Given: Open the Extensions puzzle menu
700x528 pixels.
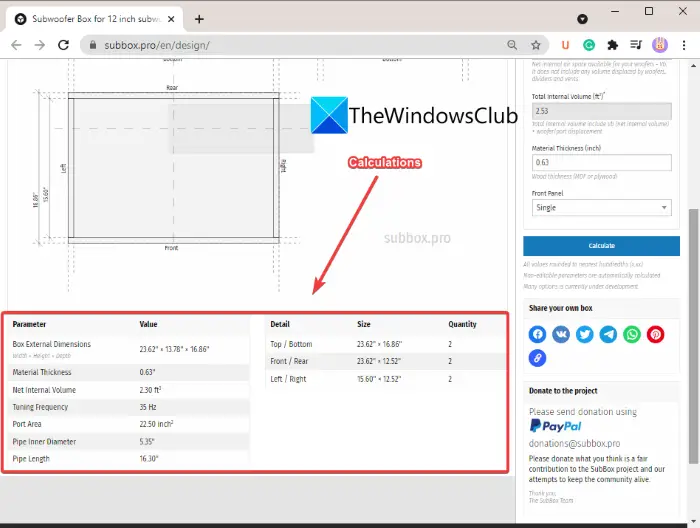Looking at the screenshot, I should 612,45.
